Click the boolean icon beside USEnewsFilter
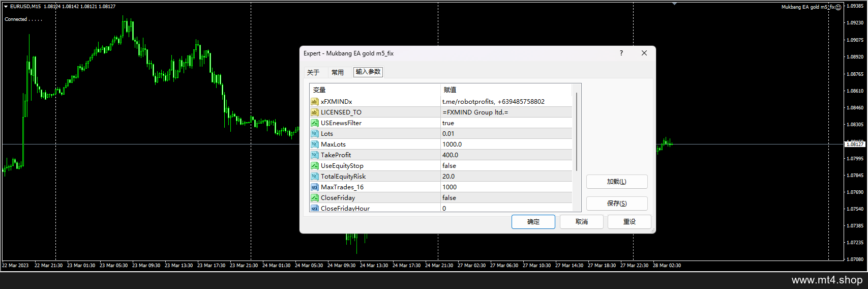 [314, 123]
